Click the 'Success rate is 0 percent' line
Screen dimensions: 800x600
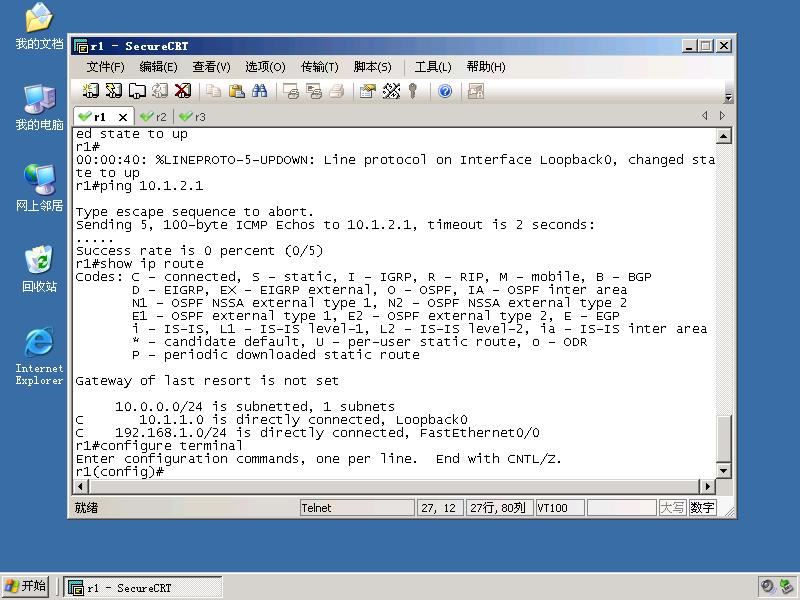(199, 251)
